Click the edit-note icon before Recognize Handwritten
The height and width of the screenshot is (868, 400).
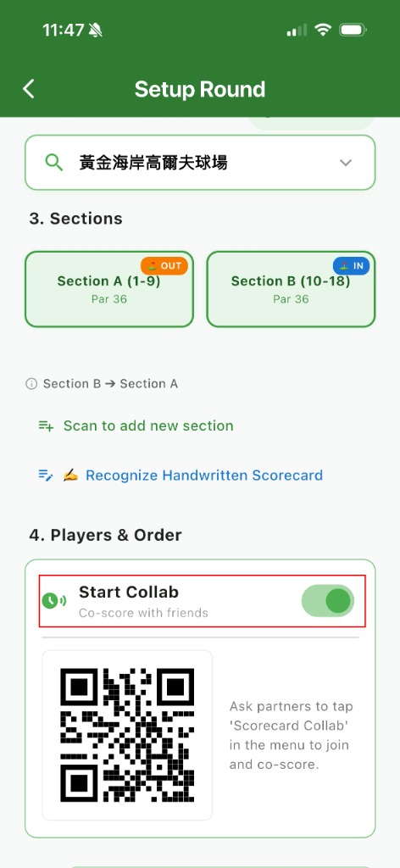[x=46, y=475]
